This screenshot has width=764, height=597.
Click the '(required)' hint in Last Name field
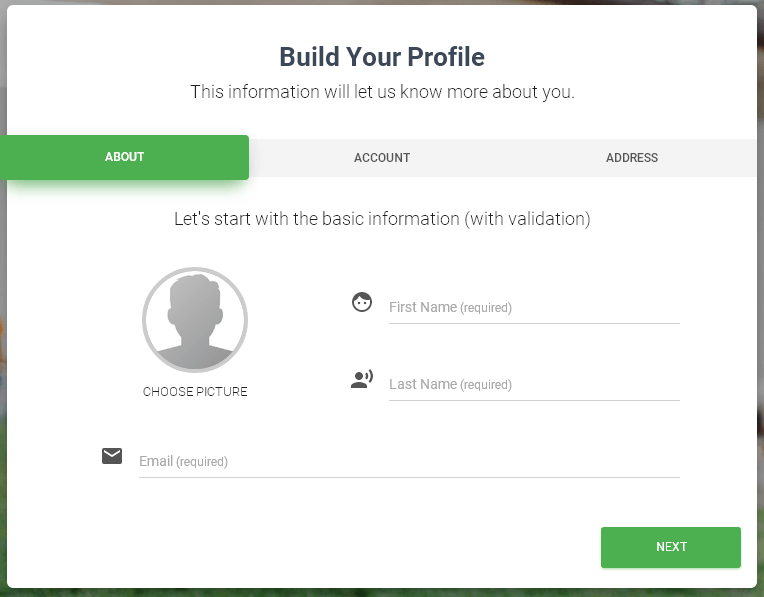pyautogui.click(x=486, y=385)
